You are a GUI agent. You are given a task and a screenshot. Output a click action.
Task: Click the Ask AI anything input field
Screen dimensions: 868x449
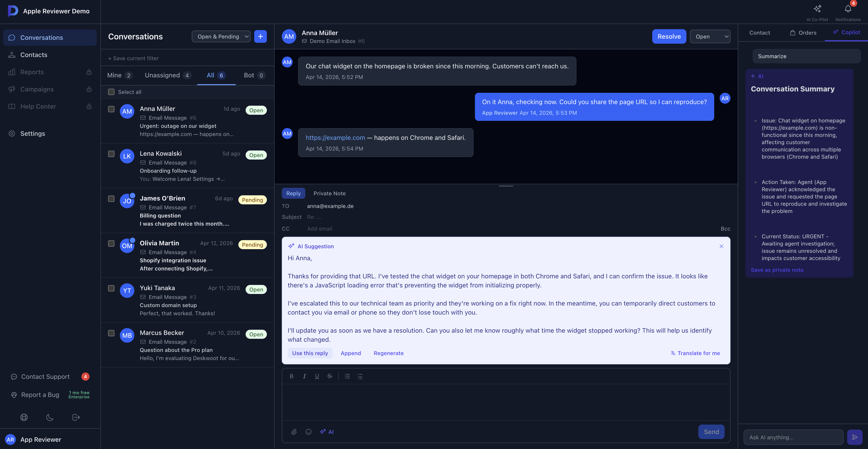click(793, 437)
